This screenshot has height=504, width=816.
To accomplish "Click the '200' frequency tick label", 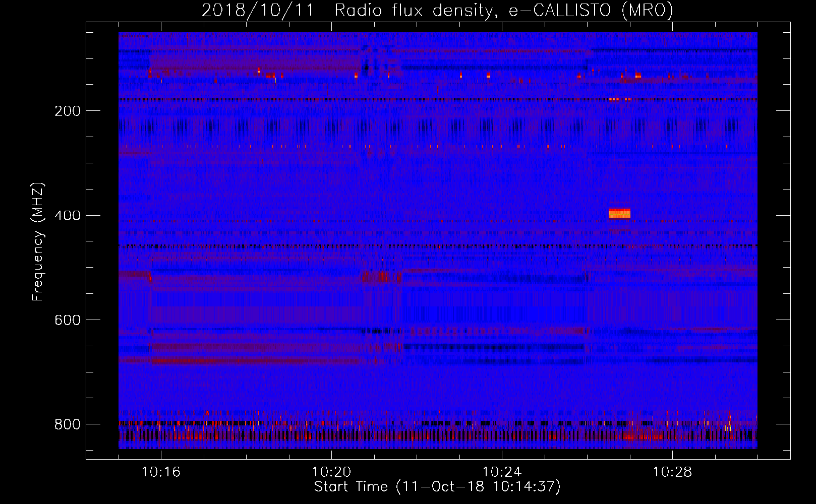I will pos(68,111).
